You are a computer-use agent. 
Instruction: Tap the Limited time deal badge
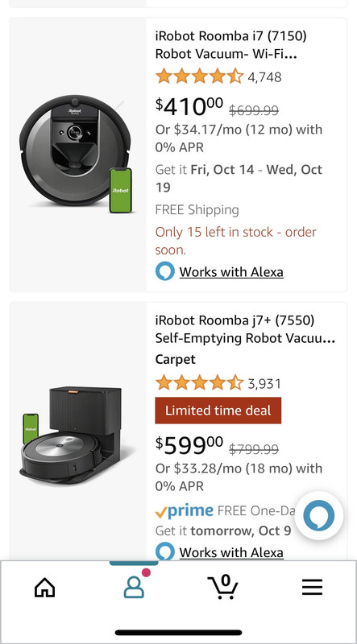pyautogui.click(x=218, y=411)
